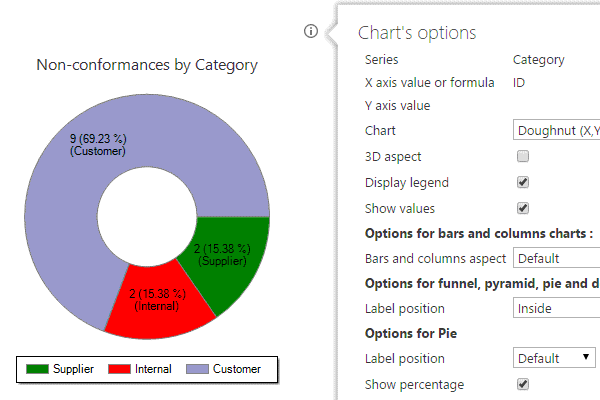Click the 3D aspect label
The image size is (600, 400).
pyautogui.click(x=393, y=157)
